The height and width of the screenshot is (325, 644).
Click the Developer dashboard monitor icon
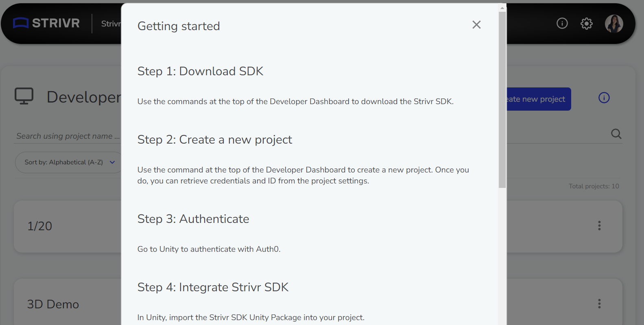point(24,96)
